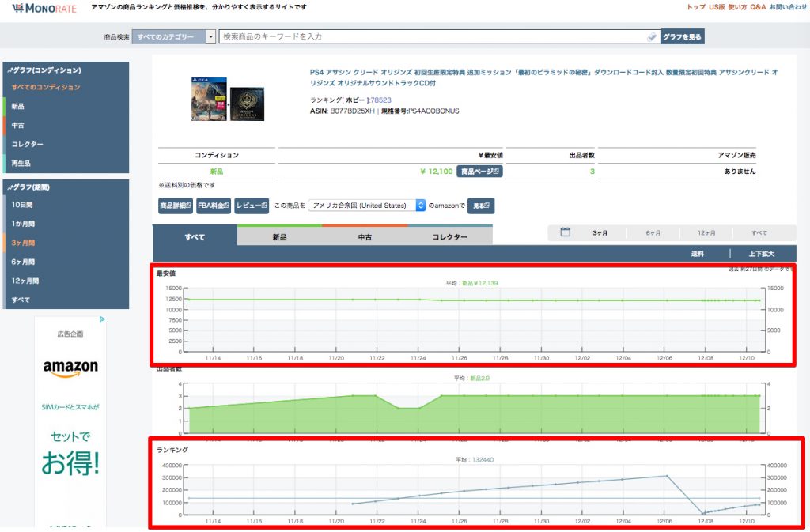Image resolution: width=810 pixels, height=532 pixels.
Task: Select 中古 in the condition sidebar
Action: tap(18, 126)
